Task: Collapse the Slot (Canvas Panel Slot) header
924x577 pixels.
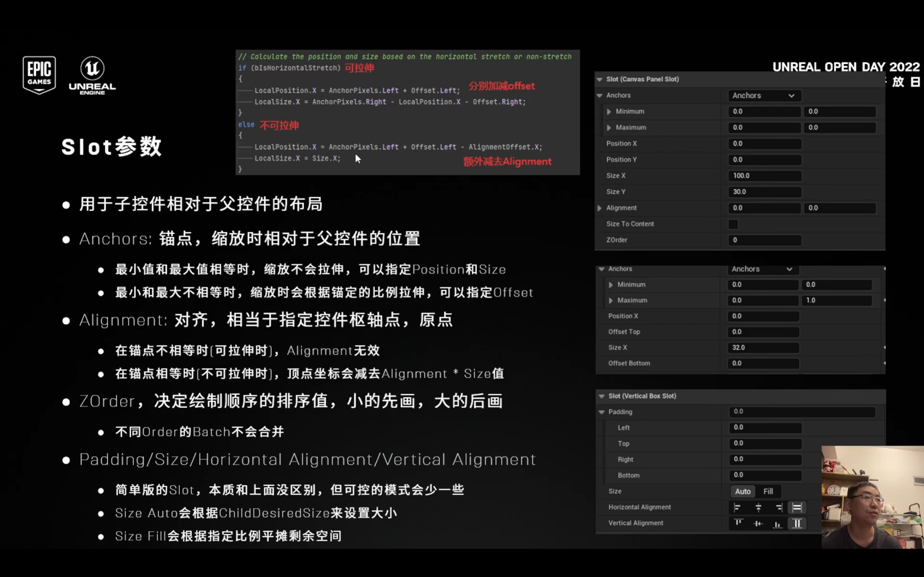Action: point(599,79)
